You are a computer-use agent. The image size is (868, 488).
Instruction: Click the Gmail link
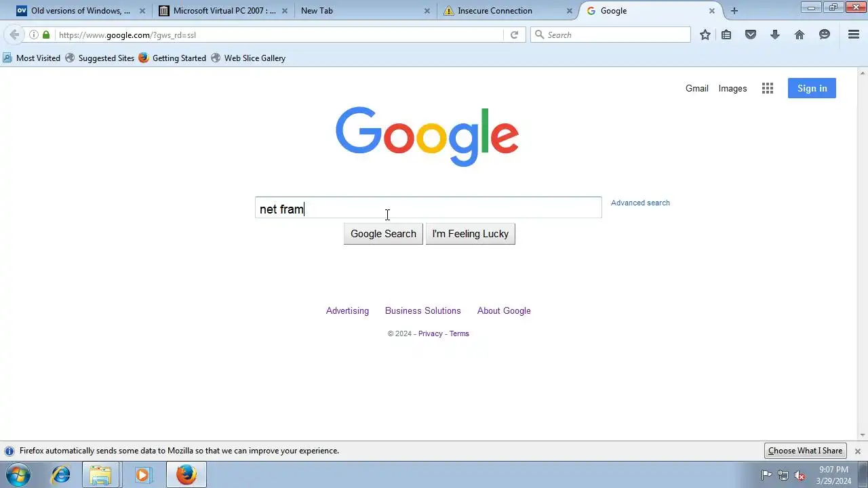click(x=696, y=88)
